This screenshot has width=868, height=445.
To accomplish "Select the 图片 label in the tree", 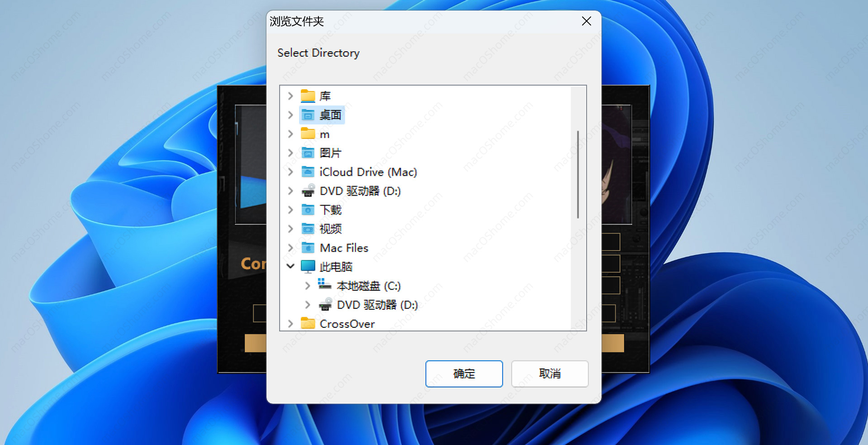I will (331, 153).
